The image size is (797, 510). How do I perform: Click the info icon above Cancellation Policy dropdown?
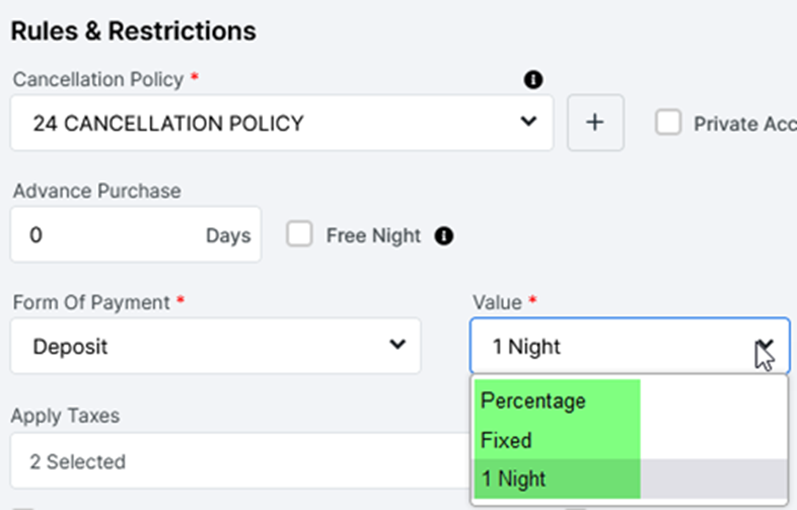(534, 79)
